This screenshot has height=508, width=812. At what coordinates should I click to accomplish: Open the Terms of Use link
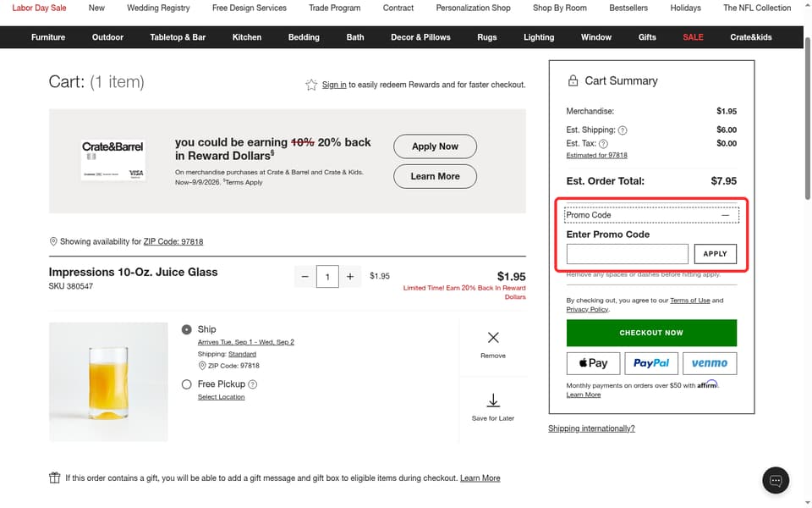690,300
